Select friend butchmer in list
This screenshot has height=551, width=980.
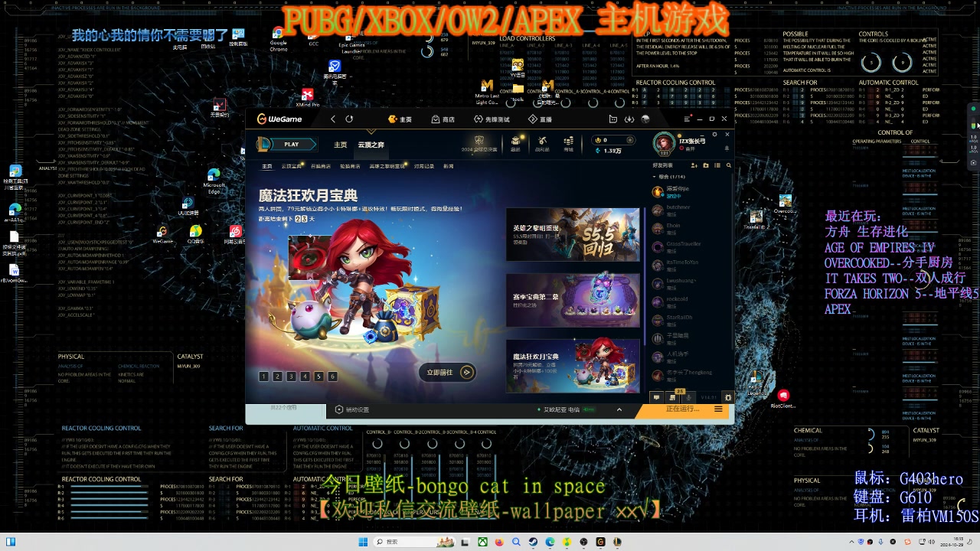tap(691, 210)
